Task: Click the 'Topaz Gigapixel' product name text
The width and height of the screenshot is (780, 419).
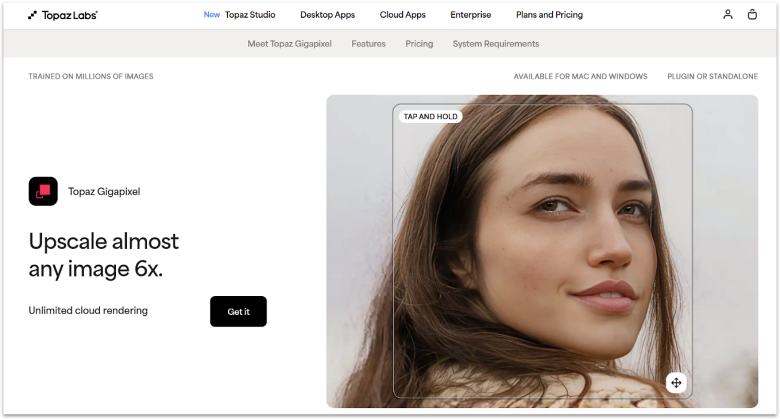Action: coord(104,192)
